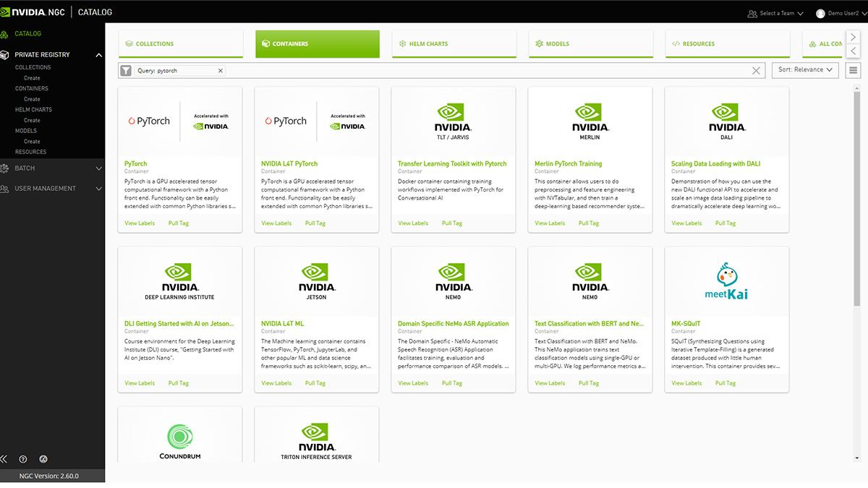868x488 pixels.
Task: Switch to list view with hamburger icon
Action: [x=854, y=69]
